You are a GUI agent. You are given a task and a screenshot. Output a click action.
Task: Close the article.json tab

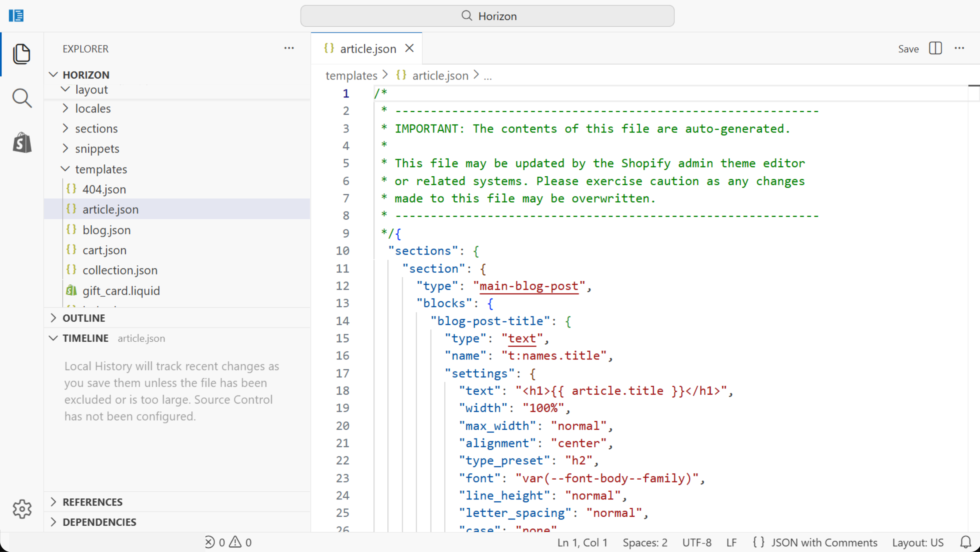[x=409, y=48]
